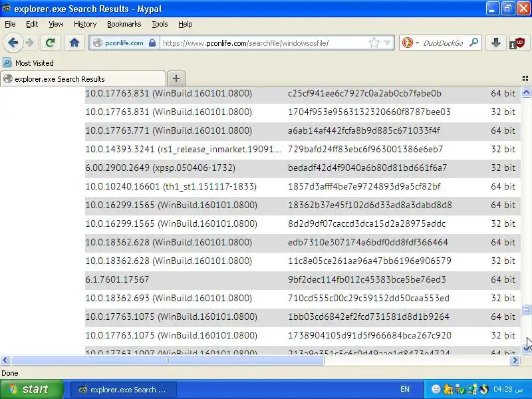Open the View menu

click(x=56, y=24)
